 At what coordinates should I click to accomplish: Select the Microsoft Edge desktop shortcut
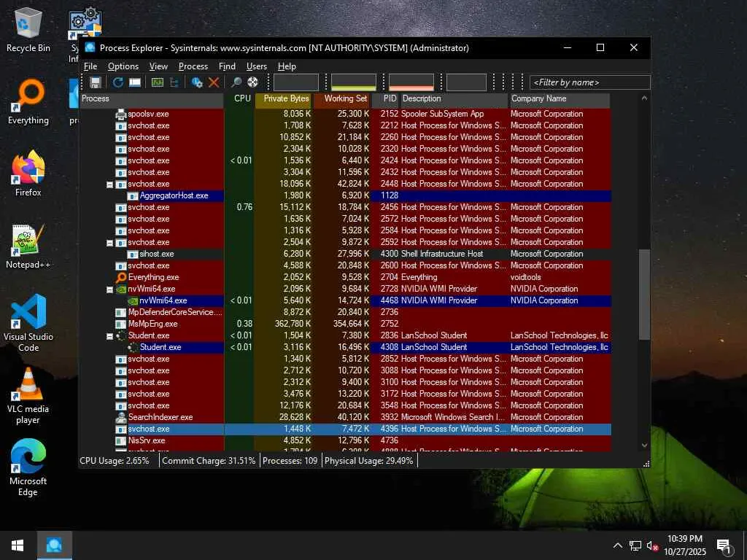point(28,467)
